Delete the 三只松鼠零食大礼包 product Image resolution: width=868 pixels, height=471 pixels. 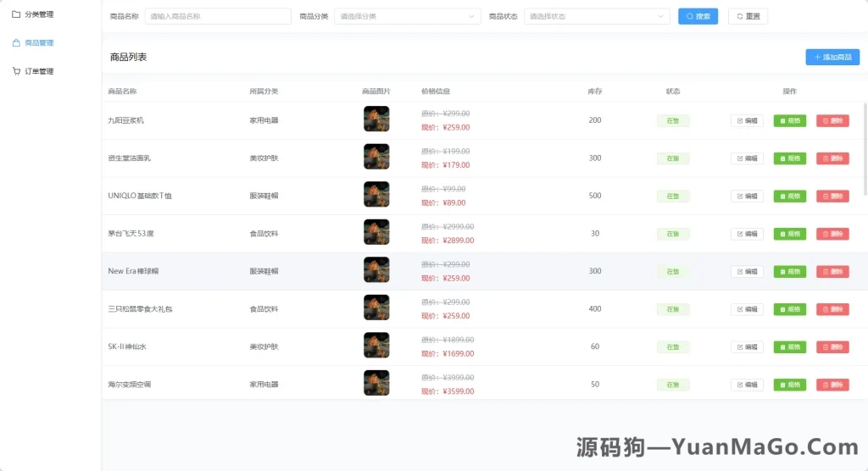[x=832, y=309]
